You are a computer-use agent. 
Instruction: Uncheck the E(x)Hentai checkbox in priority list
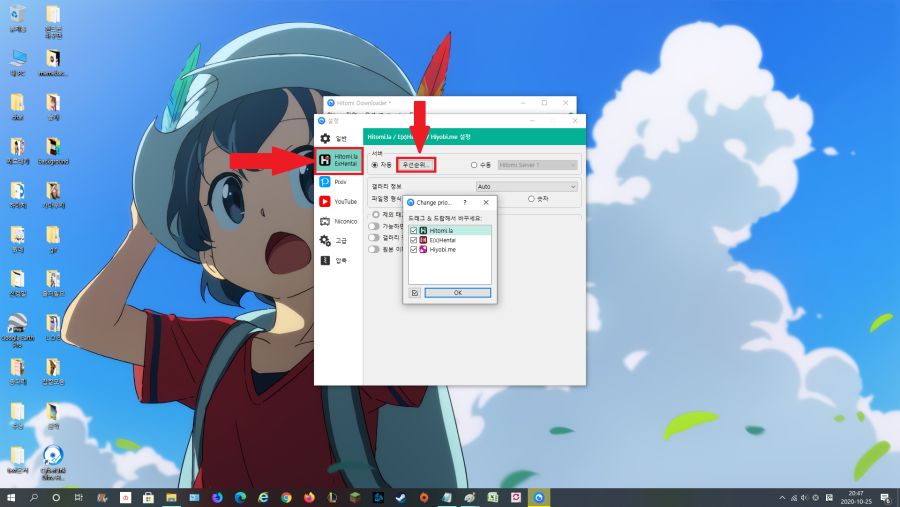click(x=413, y=240)
